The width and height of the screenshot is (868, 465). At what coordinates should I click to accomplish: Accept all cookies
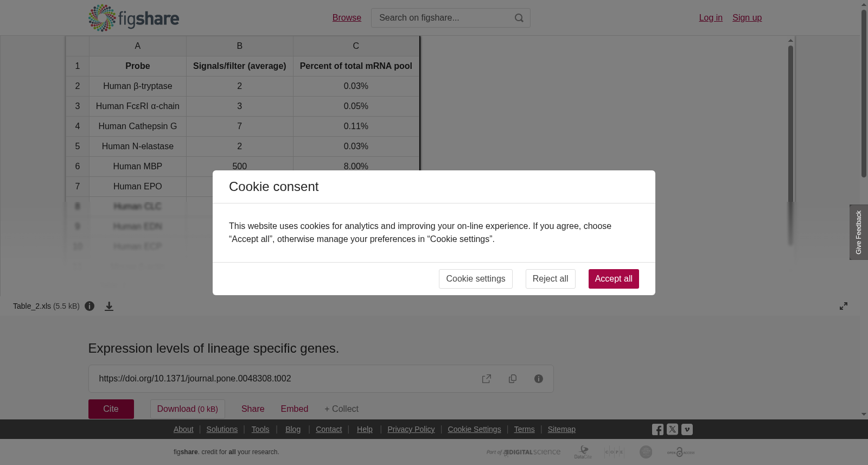pyautogui.click(x=614, y=279)
